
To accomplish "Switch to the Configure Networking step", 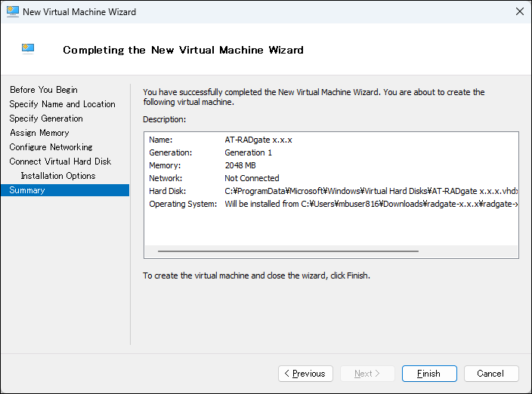I will (x=51, y=147).
